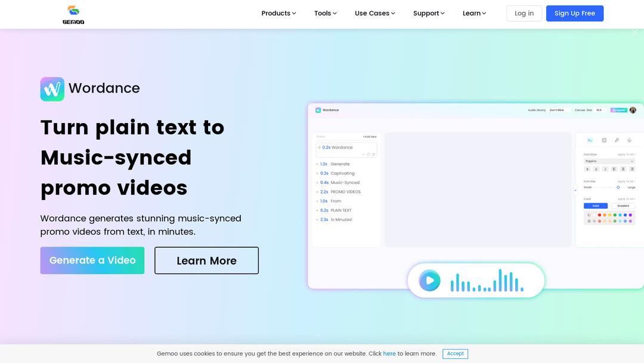Delete the 0.2s Wordance frame with trash icon
644x363 pixels.
pos(373,154)
